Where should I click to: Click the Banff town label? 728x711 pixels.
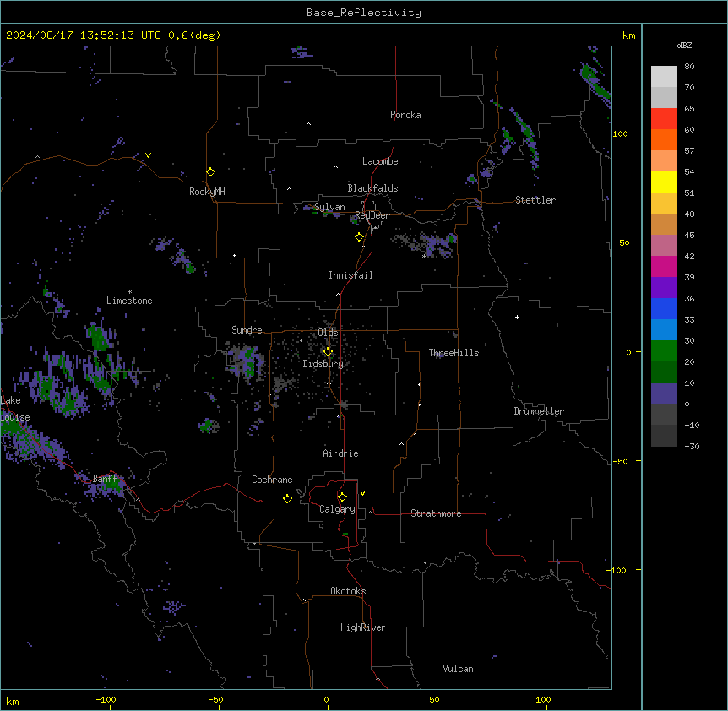tap(105, 479)
